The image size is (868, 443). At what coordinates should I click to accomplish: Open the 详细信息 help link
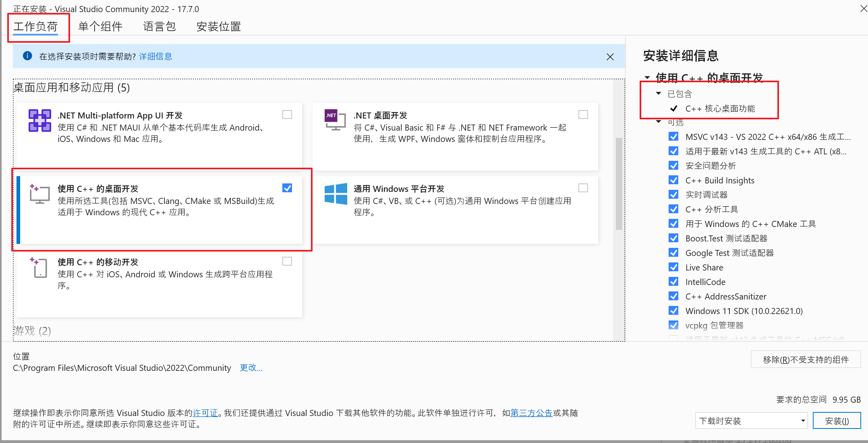pyautogui.click(x=155, y=56)
